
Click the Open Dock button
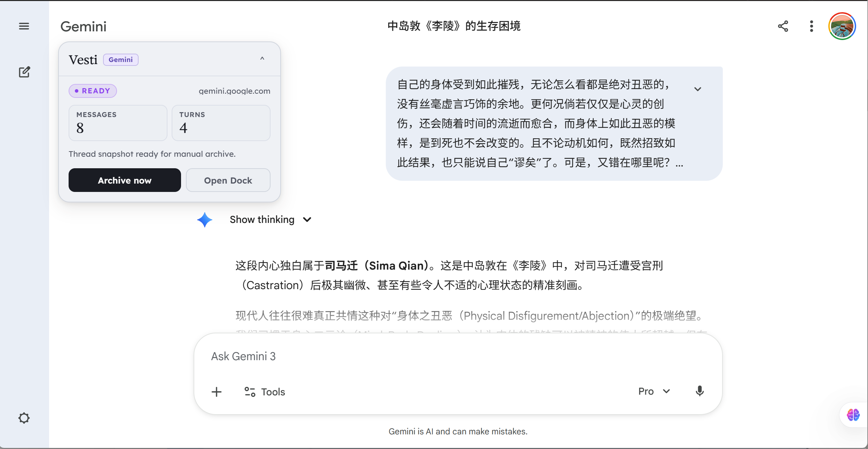[228, 180]
